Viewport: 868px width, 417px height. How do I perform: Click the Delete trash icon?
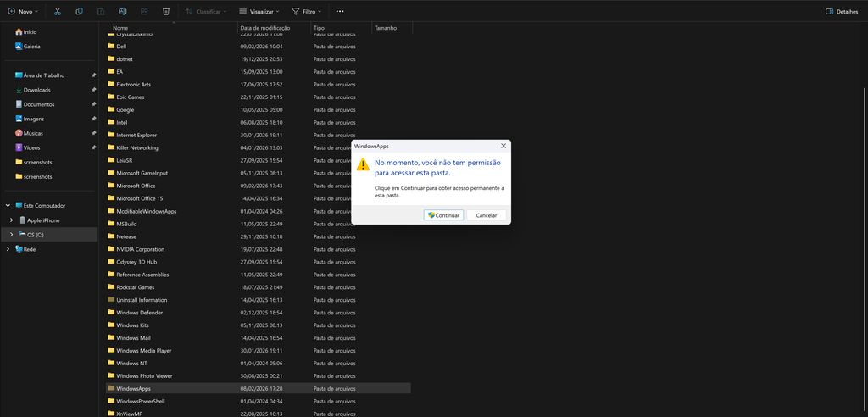click(166, 11)
